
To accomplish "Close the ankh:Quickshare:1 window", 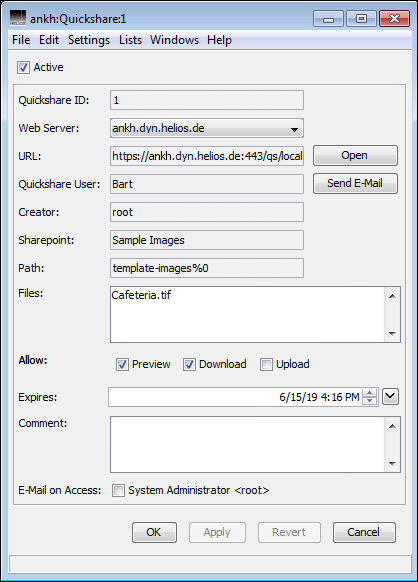I will point(395,19).
